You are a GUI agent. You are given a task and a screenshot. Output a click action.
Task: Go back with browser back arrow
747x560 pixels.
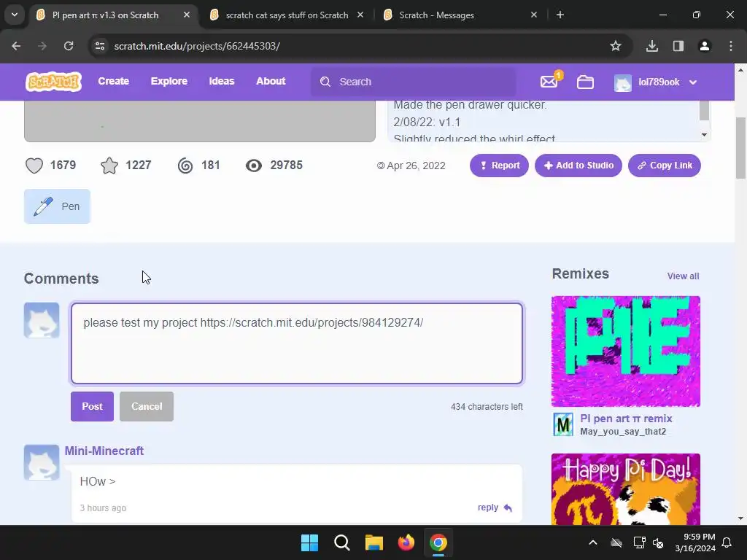(x=16, y=46)
